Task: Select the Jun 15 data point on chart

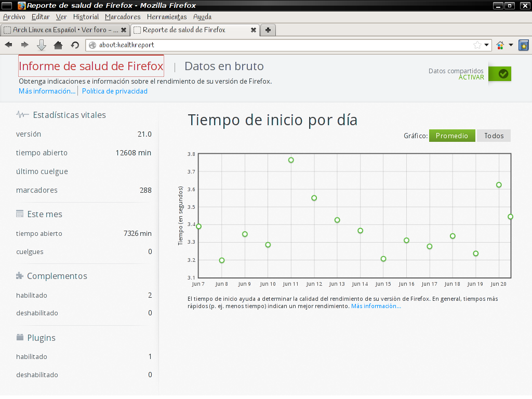Action: [383, 259]
